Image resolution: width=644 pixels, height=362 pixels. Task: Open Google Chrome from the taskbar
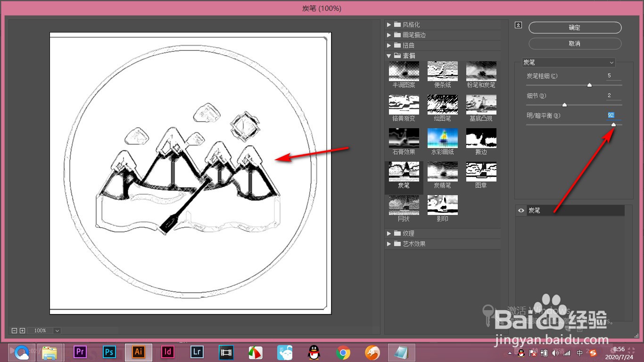pyautogui.click(x=343, y=352)
